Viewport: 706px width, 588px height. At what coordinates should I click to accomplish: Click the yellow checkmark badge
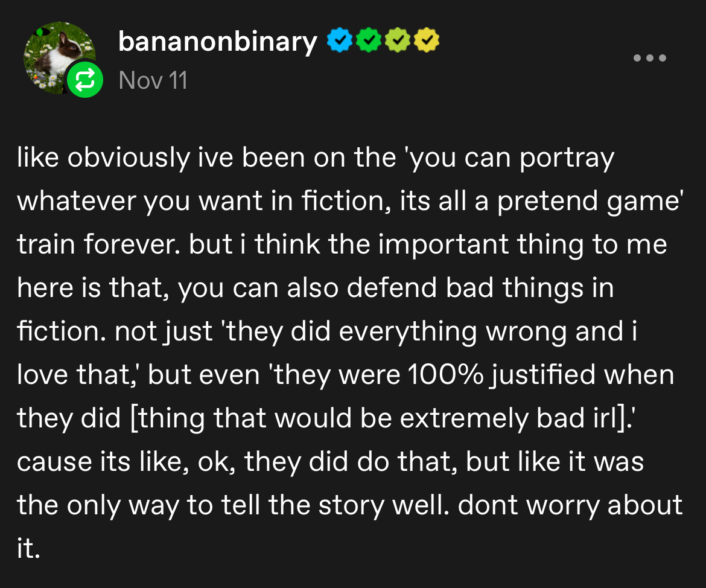(427, 41)
